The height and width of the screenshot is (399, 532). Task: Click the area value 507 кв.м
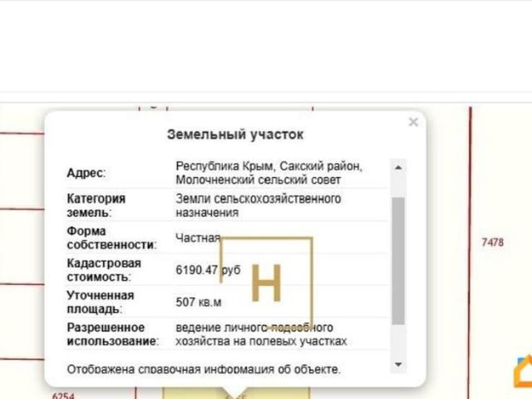coord(199,302)
